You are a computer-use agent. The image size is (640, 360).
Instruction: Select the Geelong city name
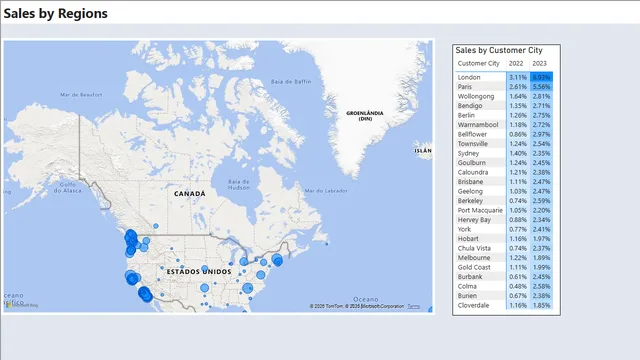(470, 191)
